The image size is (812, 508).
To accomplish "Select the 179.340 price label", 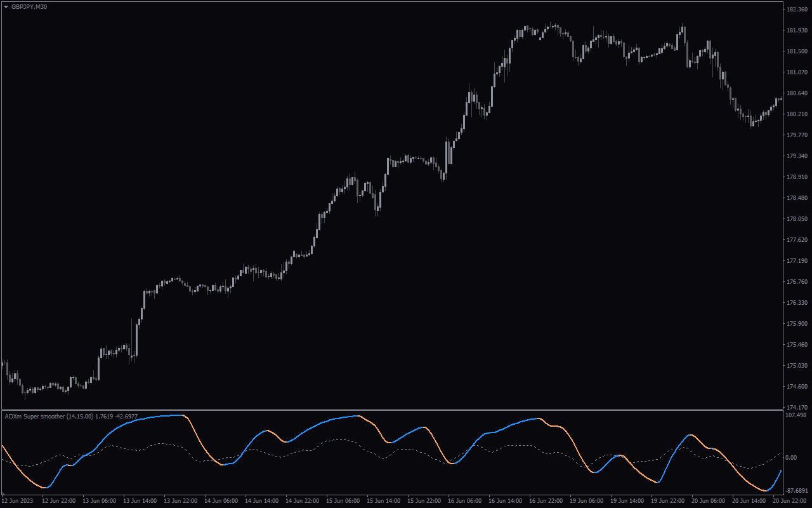I will [x=796, y=156].
